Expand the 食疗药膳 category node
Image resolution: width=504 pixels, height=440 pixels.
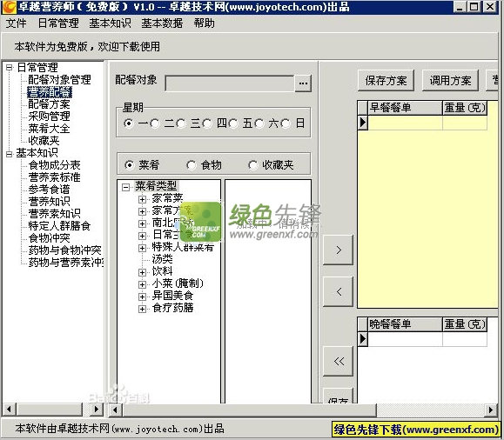(142, 309)
